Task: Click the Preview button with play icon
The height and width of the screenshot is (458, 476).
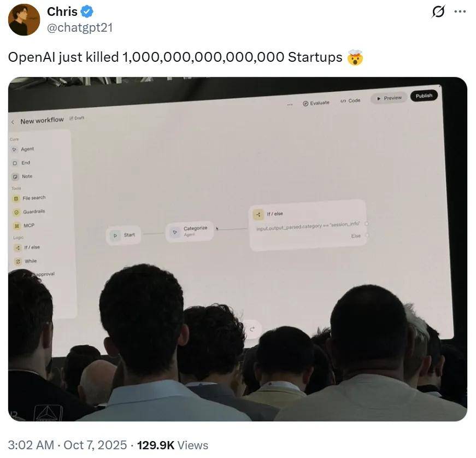Action: [389, 98]
